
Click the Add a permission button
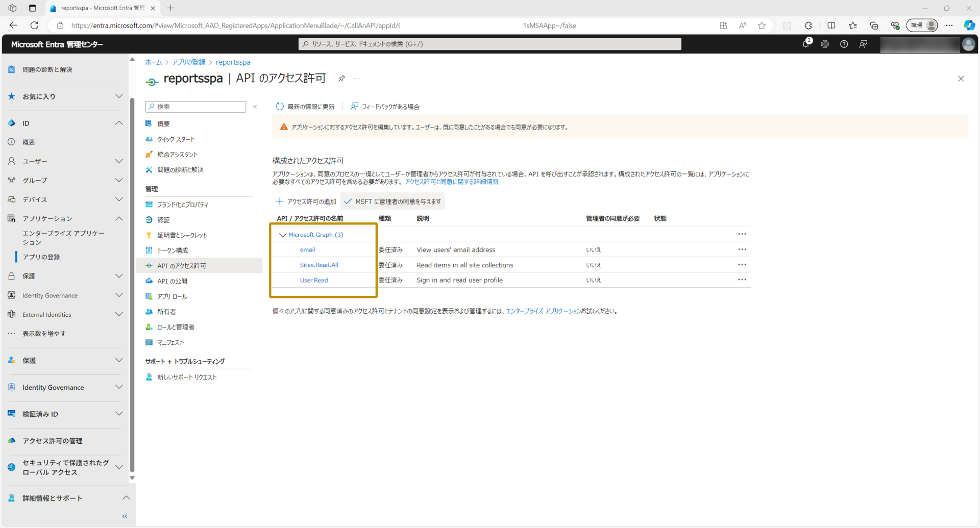[306, 202]
